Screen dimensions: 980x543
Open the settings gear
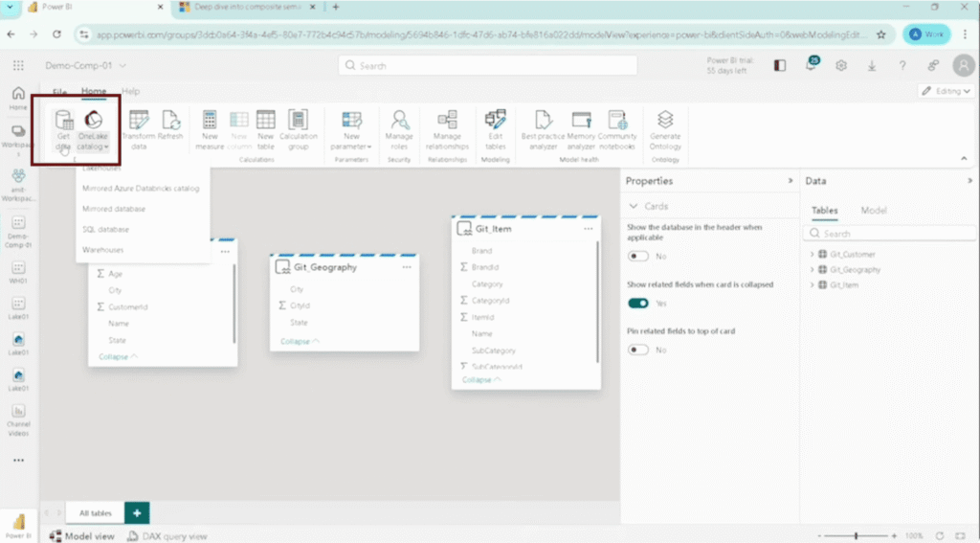pyautogui.click(x=841, y=65)
